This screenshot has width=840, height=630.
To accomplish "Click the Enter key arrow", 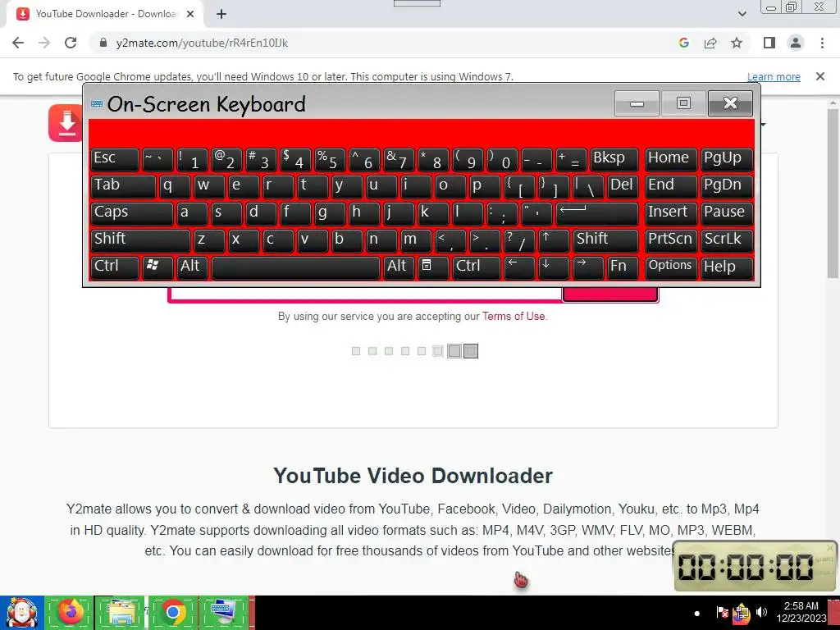I will point(597,212).
